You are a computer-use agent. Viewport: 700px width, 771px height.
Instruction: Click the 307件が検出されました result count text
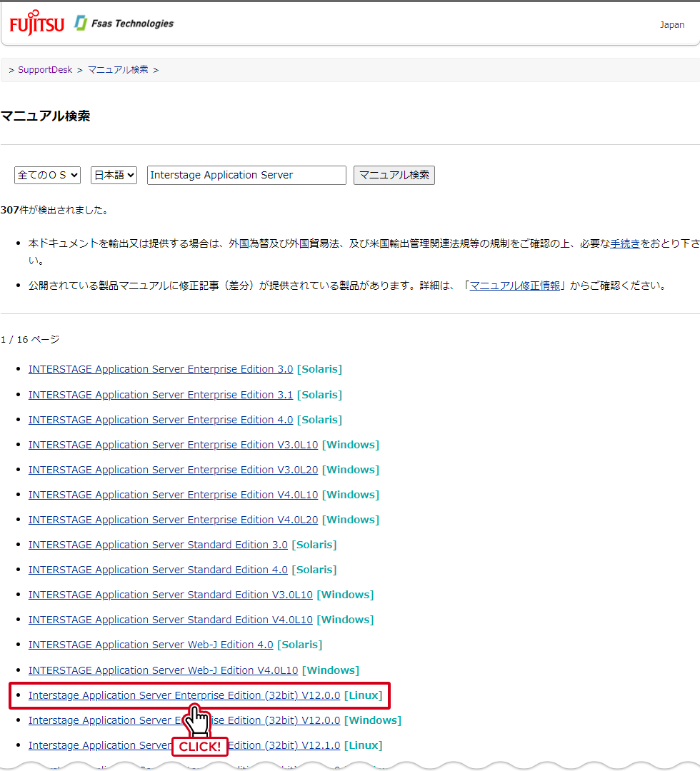[x=54, y=211]
